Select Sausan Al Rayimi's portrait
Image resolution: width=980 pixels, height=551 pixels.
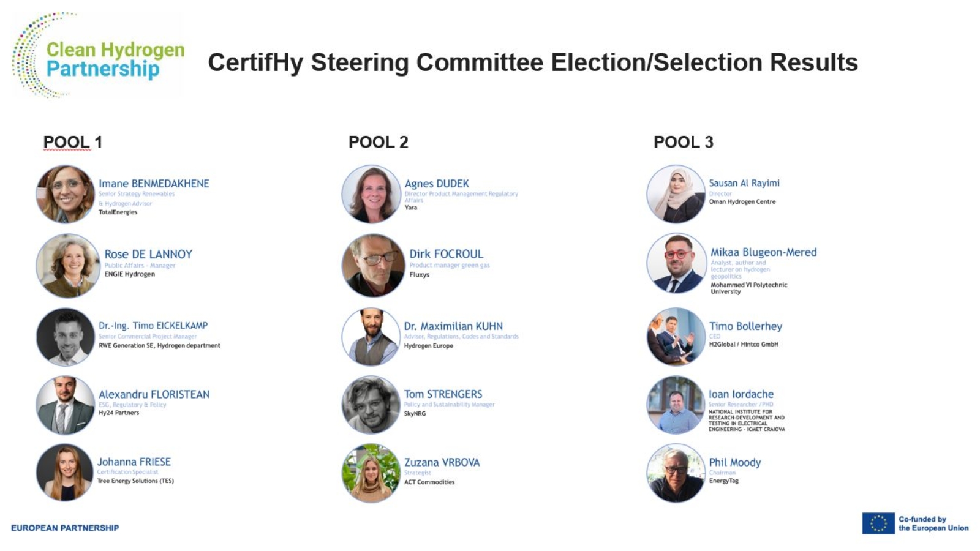coord(676,194)
